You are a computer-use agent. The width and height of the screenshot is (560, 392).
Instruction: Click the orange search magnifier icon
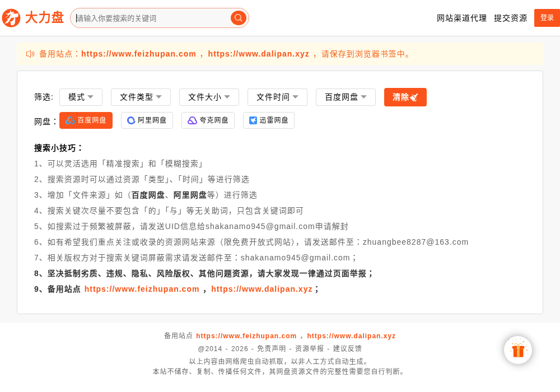238,18
